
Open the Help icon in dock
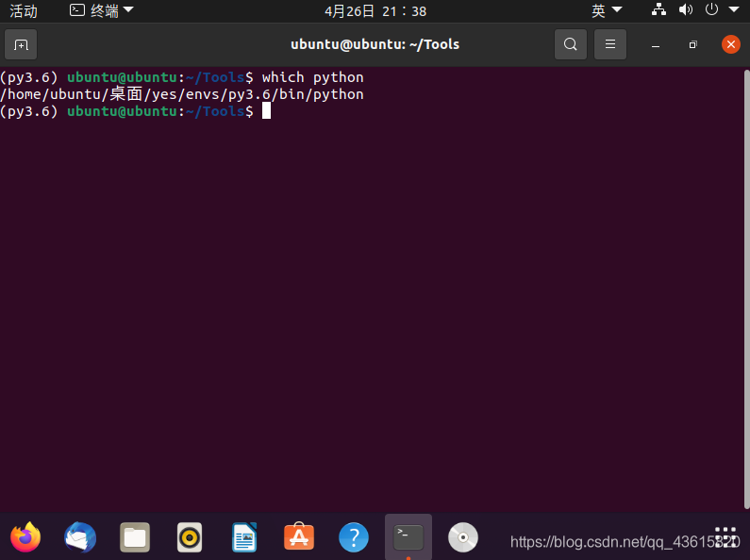point(354,537)
